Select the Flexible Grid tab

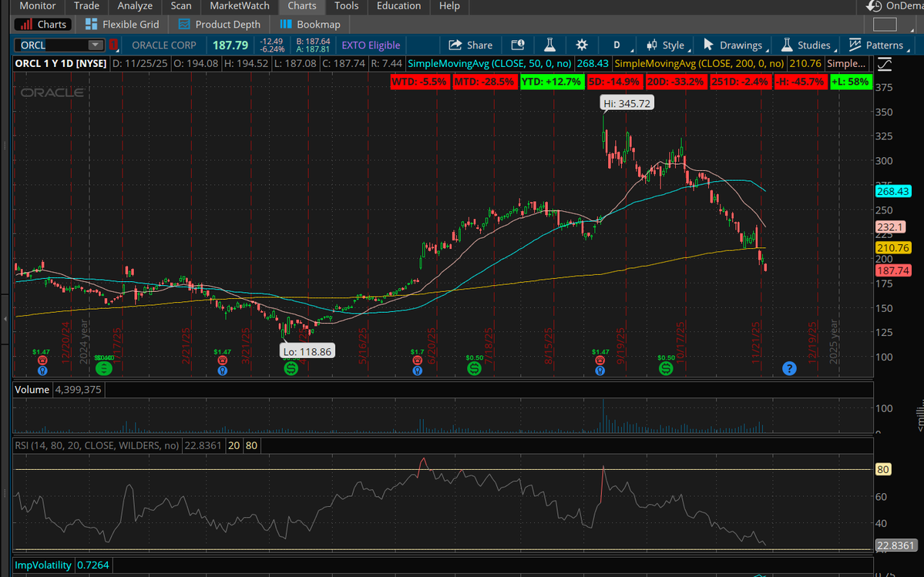pyautogui.click(x=121, y=24)
